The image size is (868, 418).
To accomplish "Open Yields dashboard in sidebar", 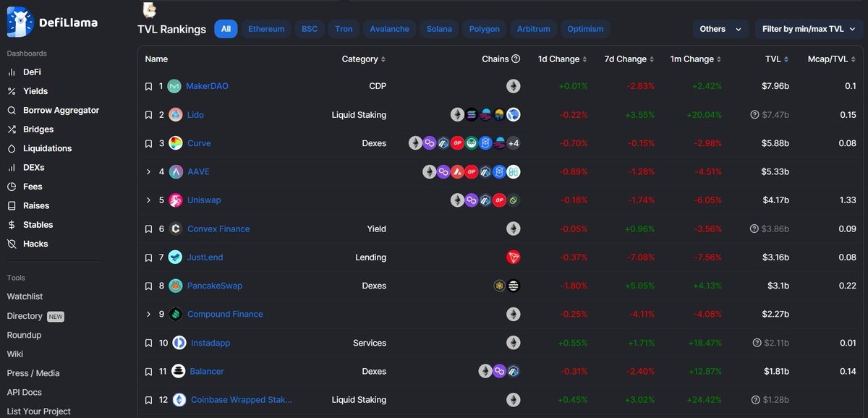I will click(27, 91).
